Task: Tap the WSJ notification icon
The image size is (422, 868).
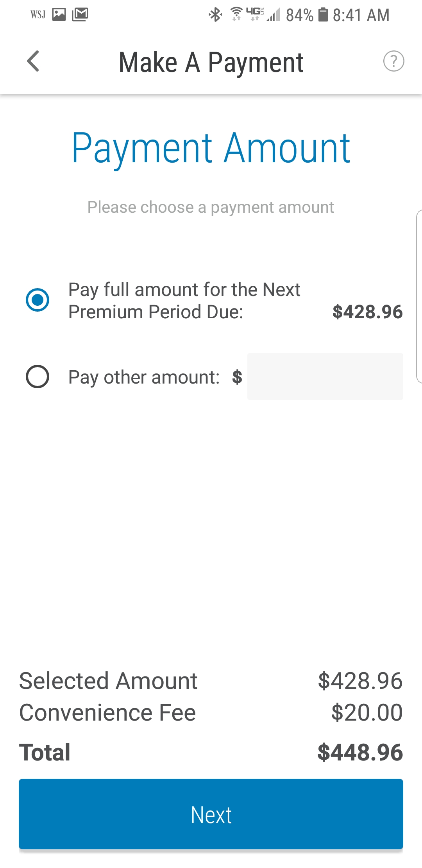Action: tap(38, 15)
